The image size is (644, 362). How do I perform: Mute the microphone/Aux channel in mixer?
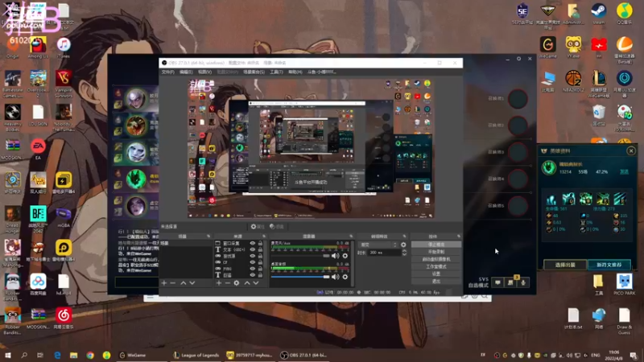coord(336,256)
